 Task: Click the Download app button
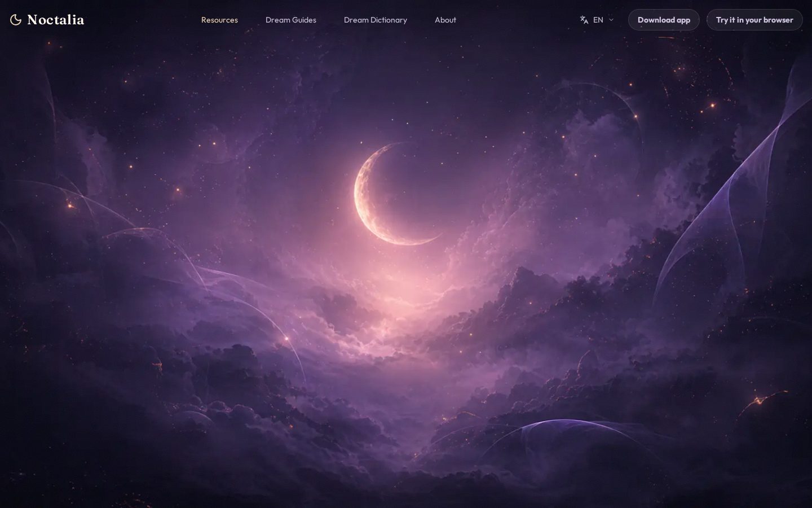[664, 20]
